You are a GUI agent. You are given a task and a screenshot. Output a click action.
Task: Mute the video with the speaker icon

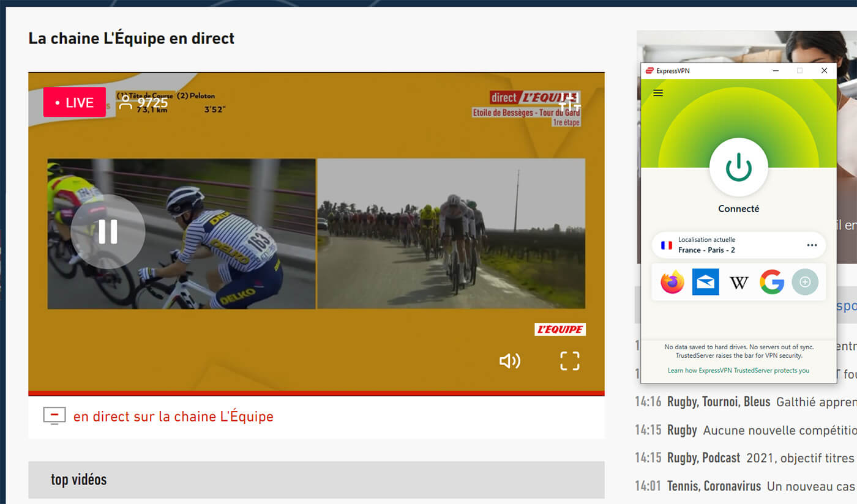[x=510, y=361]
